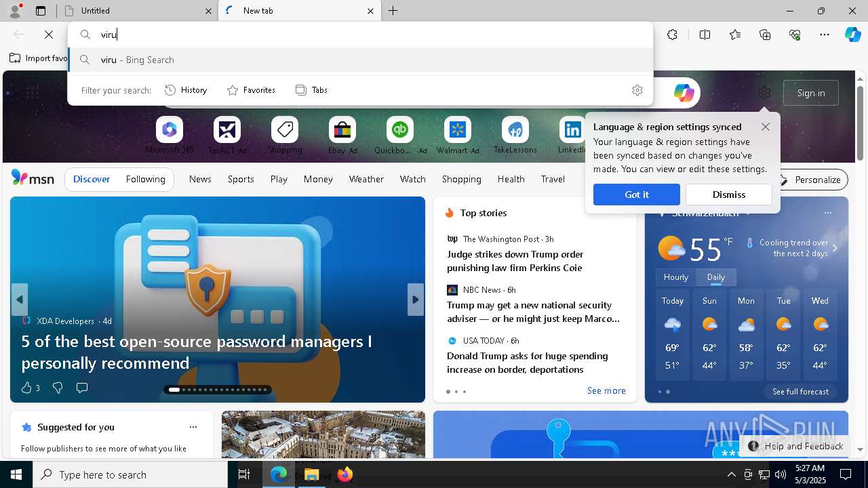
Task: Click the page vertical scrollbar thumb
Action: point(861,122)
